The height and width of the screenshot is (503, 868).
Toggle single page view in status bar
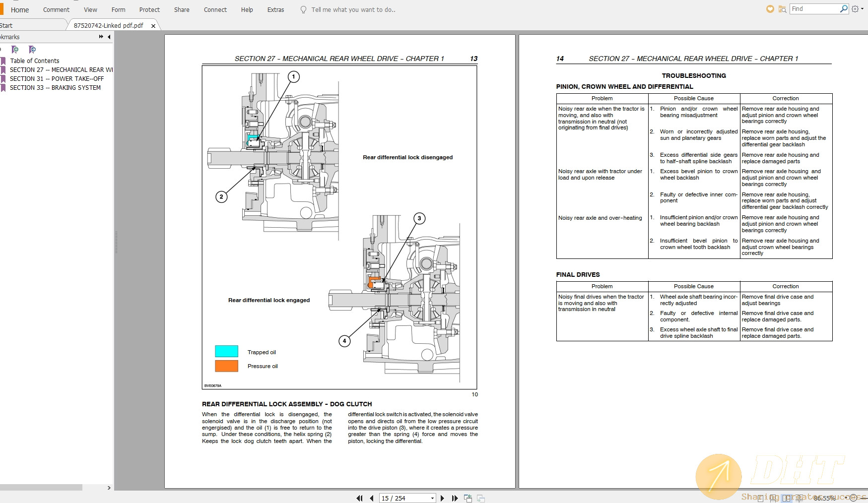tap(761, 498)
